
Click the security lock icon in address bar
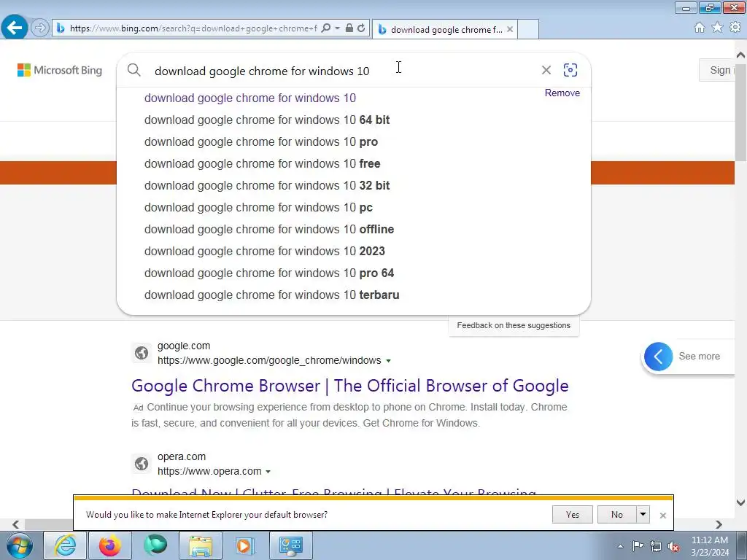point(349,28)
